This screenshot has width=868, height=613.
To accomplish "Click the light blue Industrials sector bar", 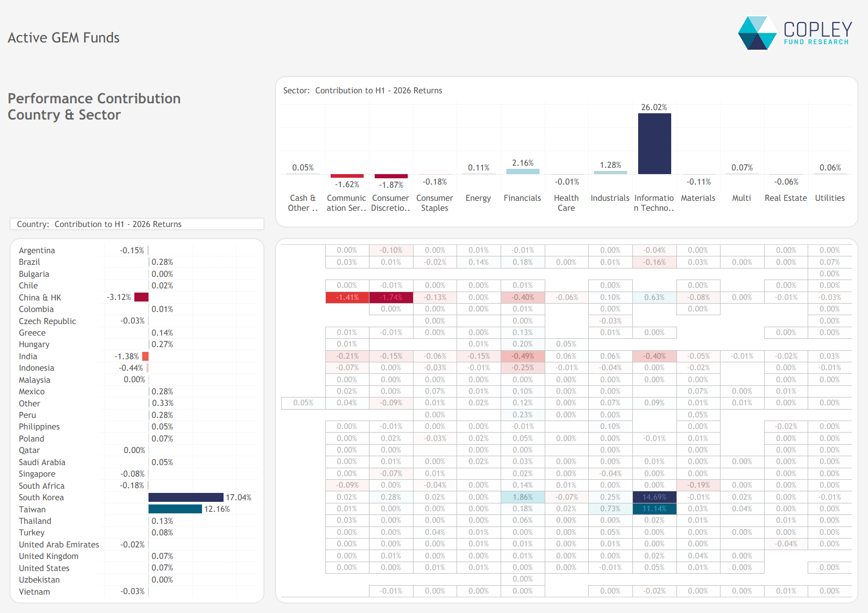I will pos(610,173).
